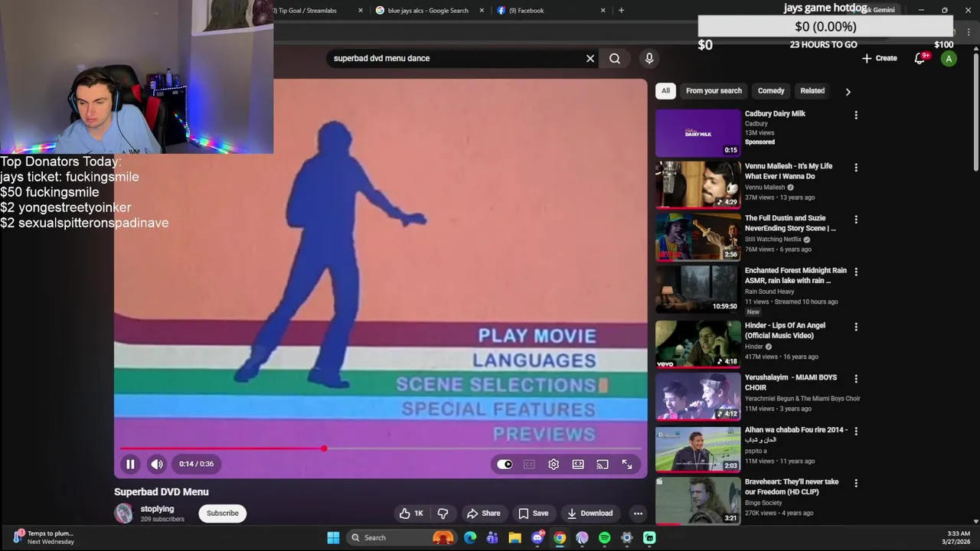The width and height of the screenshot is (980, 551).
Task: Open the Create upload button
Action: coord(879,58)
